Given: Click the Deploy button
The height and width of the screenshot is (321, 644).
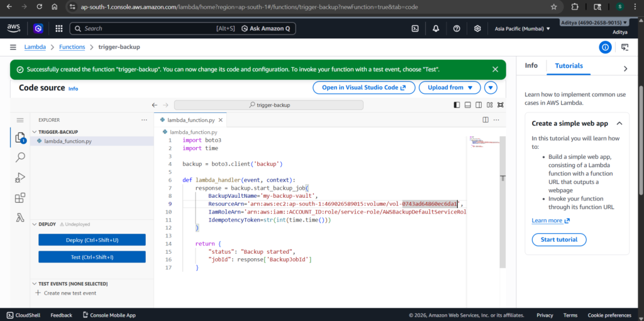Looking at the screenshot, I should pos(92,240).
